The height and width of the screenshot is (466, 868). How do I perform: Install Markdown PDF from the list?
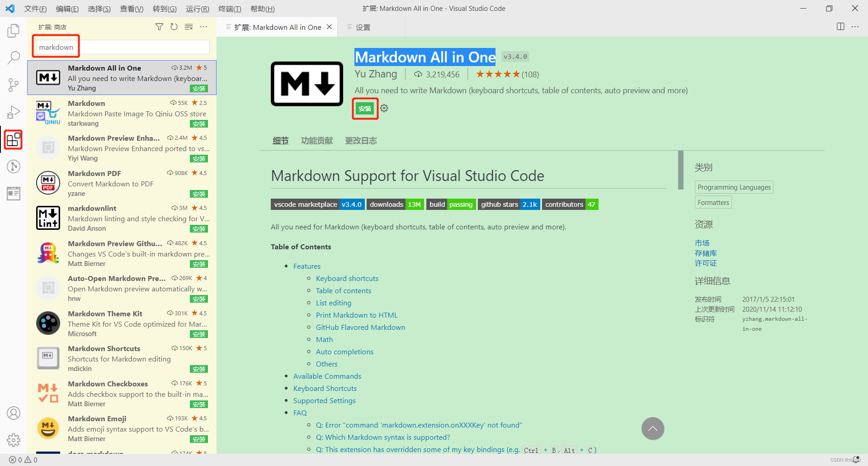(199, 194)
